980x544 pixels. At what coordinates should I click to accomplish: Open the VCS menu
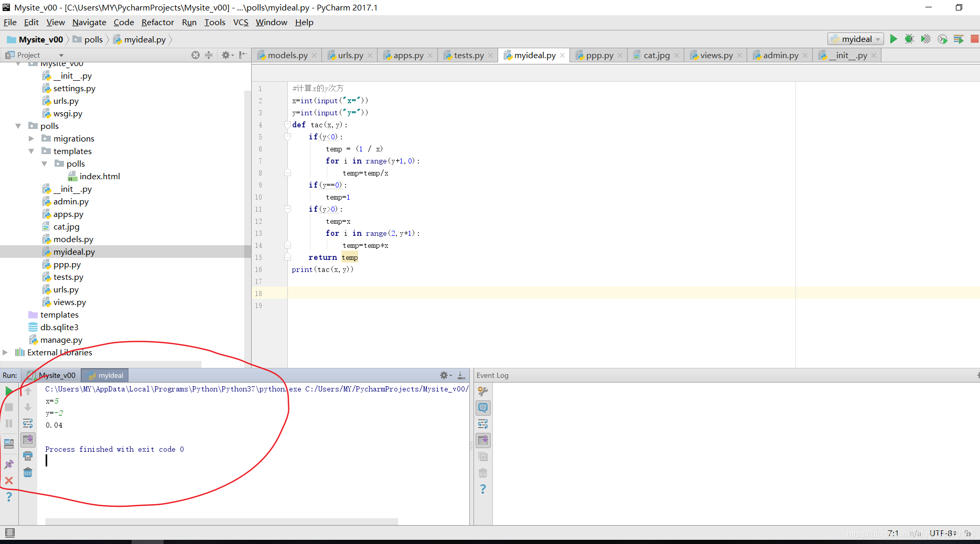click(241, 22)
